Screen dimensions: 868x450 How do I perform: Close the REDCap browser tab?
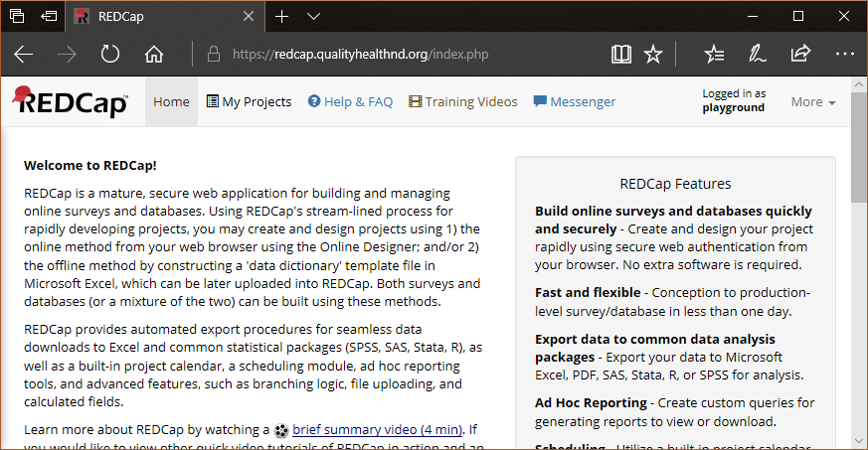[x=249, y=17]
